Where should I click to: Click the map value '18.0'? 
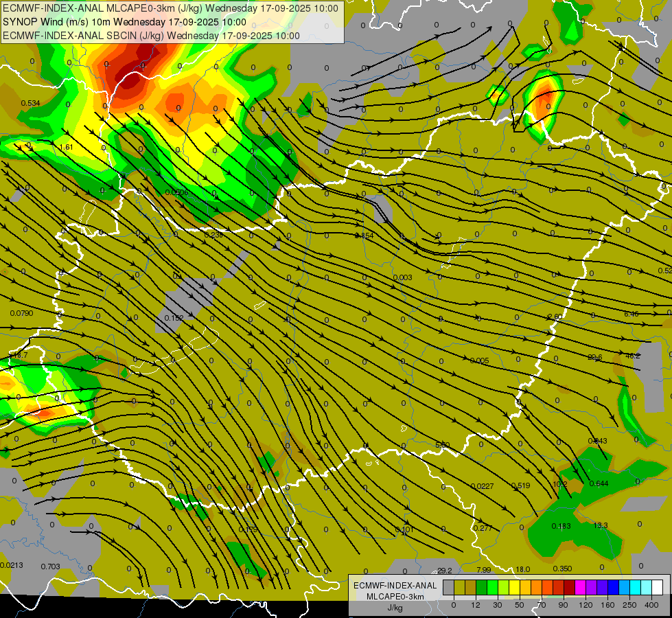pos(523,569)
